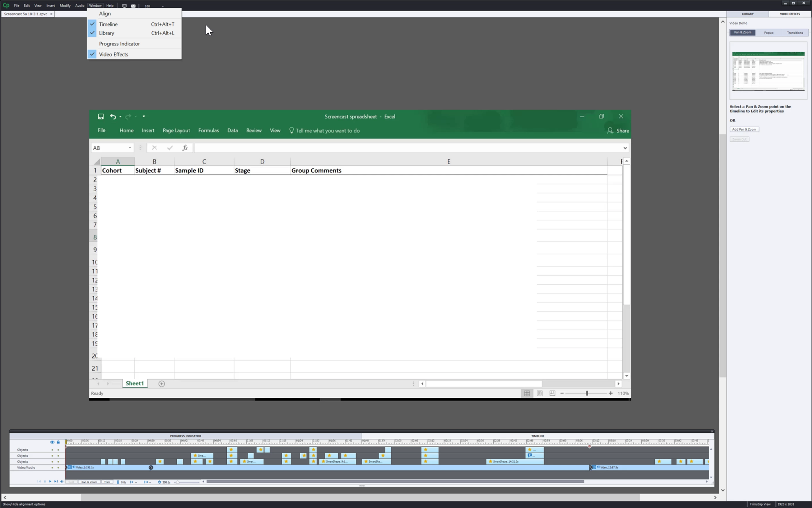Click the Page Layout view icon in Excel status bar
Screen dimensions: 812x508
[539, 394]
